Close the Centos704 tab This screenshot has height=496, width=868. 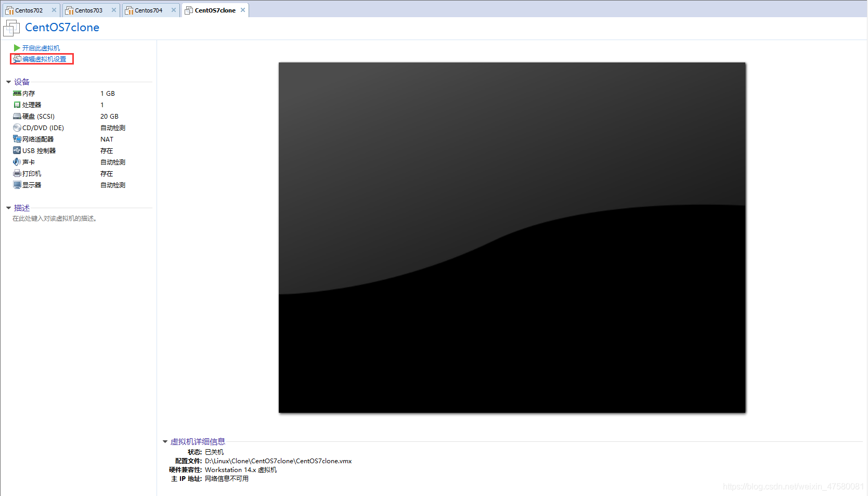click(x=174, y=10)
